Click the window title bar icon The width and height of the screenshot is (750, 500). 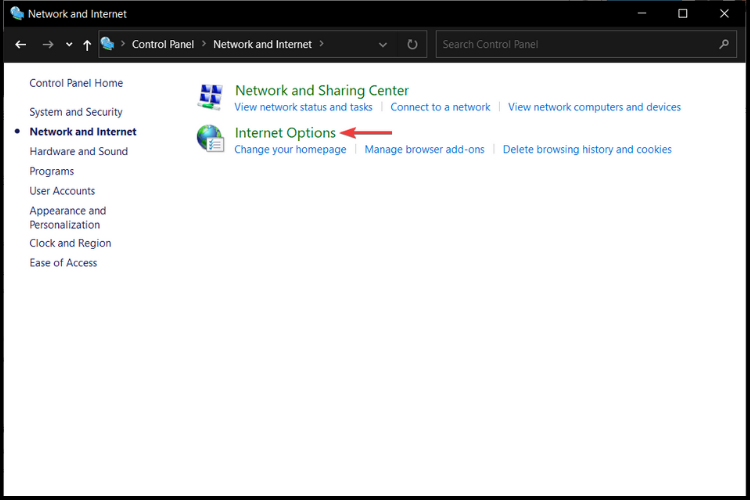pos(17,13)
